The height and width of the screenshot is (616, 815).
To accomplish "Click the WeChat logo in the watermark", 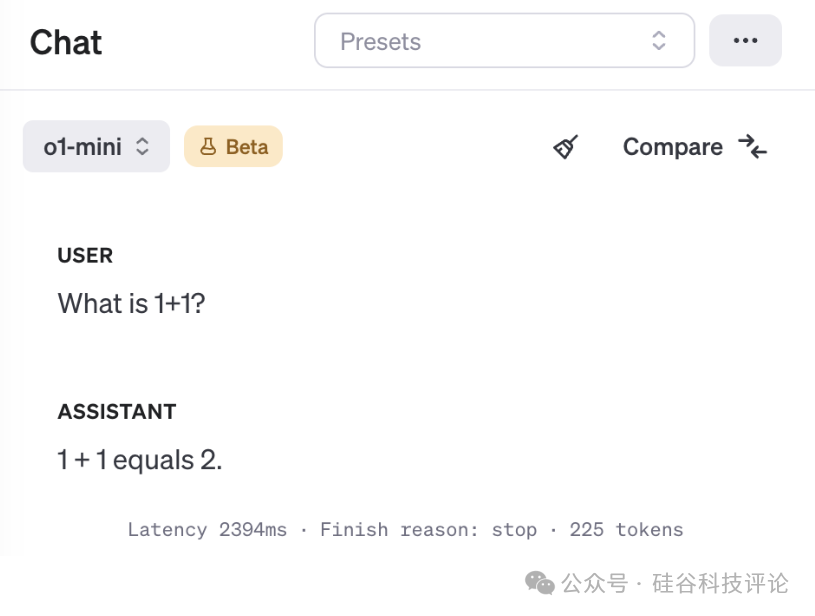I will [x=540, y=582].
